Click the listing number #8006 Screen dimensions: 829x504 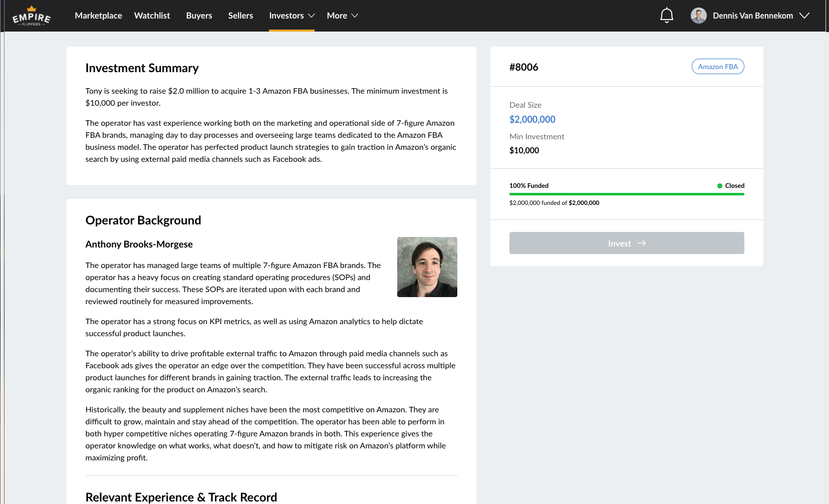(x=523, y=67)
